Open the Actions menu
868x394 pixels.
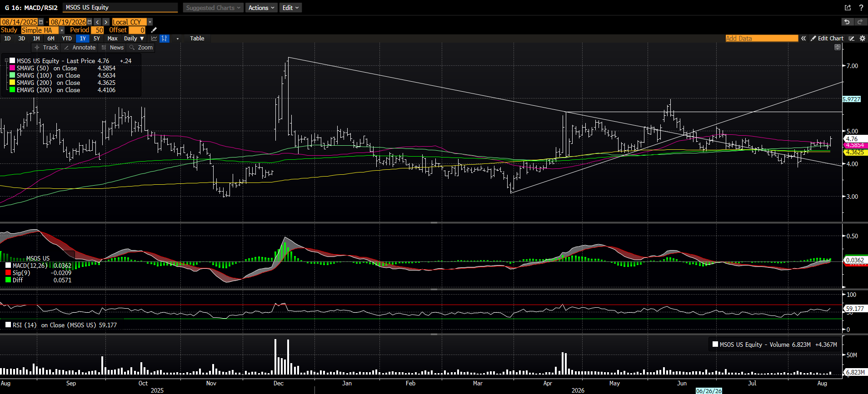click(261, 8)
